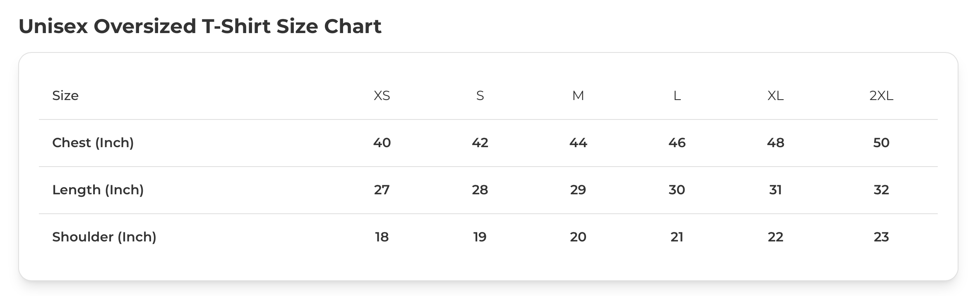Screen dimensions: 980x296
Task: Click the XS size column header
Action: point(382,96)
